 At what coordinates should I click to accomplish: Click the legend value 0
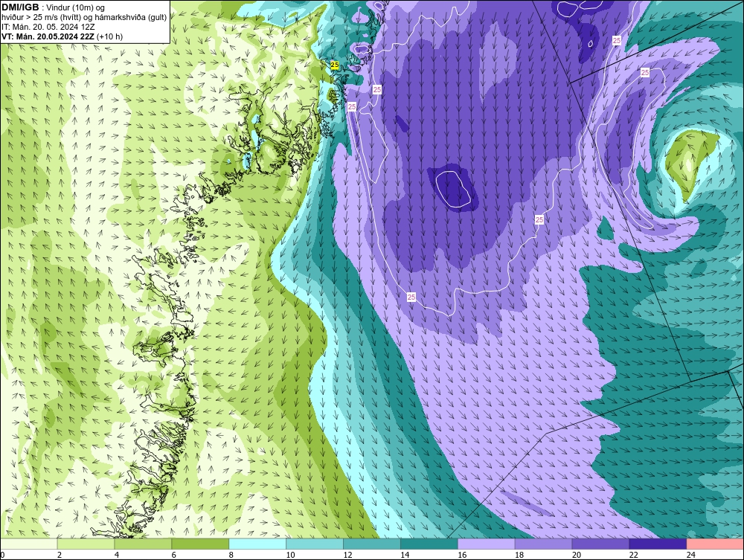point(2,555)
